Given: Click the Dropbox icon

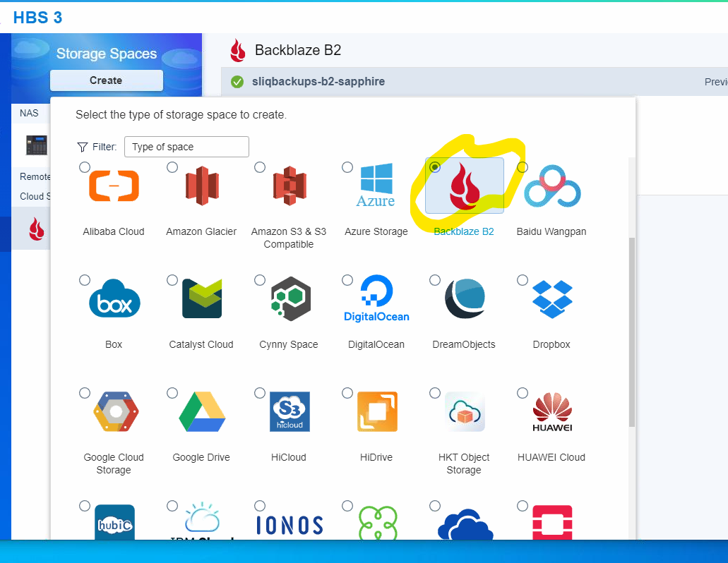Looking at the screenshot, I should pyautogui.click(x=552, y=299).
